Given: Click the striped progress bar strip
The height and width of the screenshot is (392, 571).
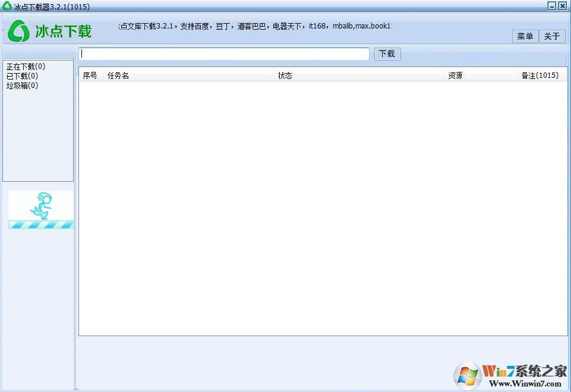Looking at the screenshot, I should coord(40,225).
